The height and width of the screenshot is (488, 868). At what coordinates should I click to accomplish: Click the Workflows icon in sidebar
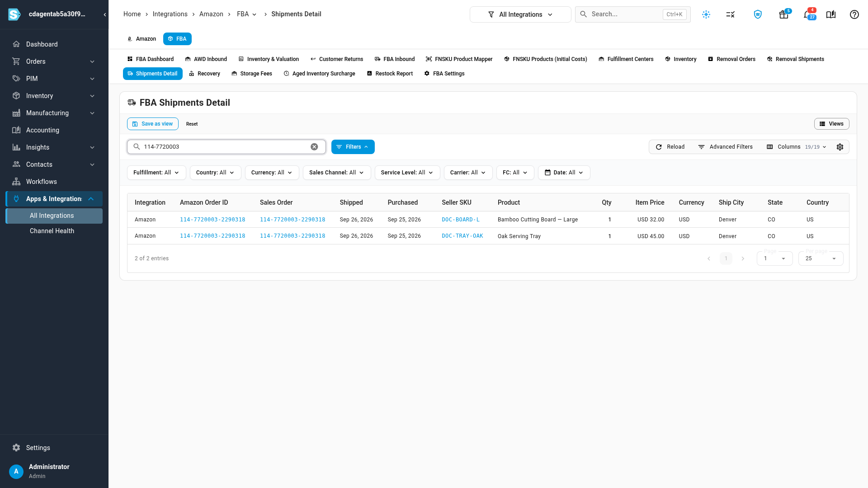click(x=16, y=182)
